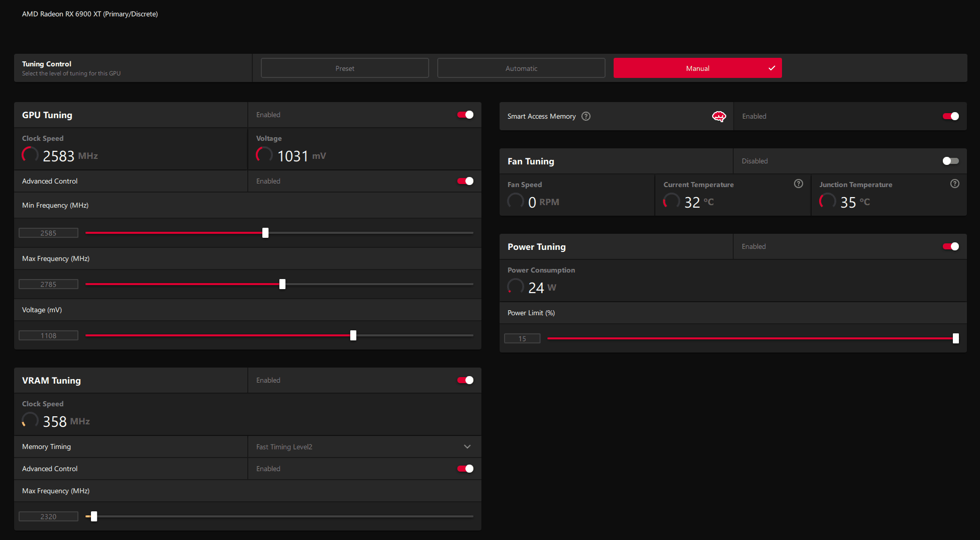
Task: Click the Power Limit (%) label
Action: click(531, 313)
